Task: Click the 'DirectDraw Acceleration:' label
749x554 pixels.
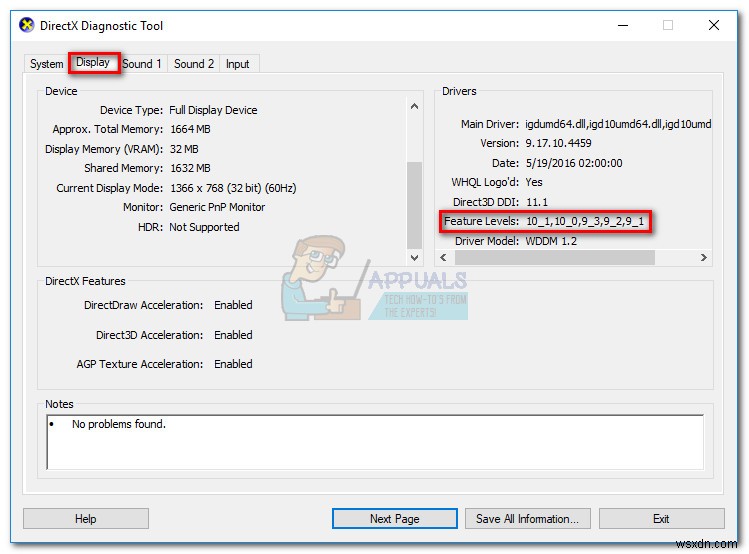Action: [x=143, y=305]
